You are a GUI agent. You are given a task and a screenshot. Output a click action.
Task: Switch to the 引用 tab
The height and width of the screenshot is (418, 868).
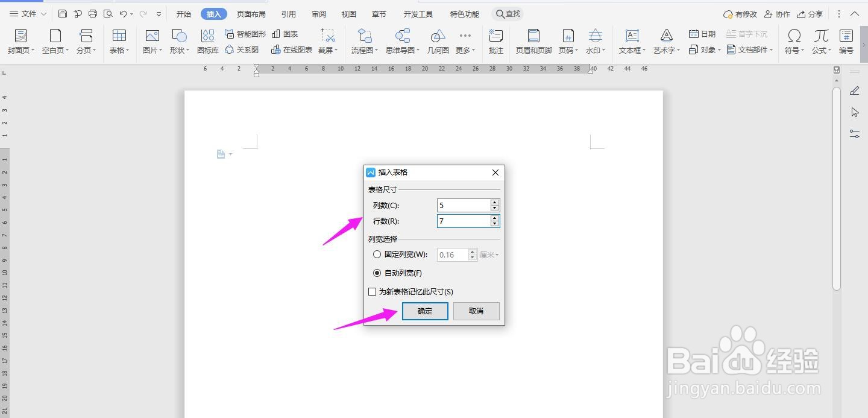(289, 14)
